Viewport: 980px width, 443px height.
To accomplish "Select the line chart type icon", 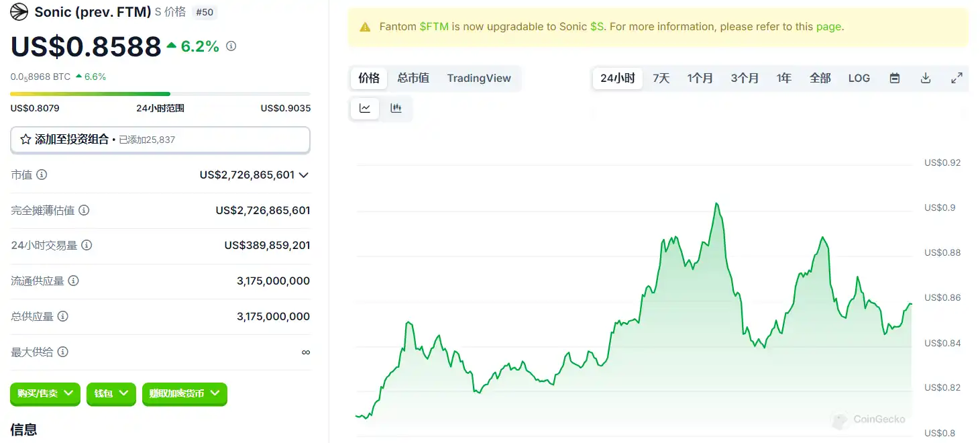I will (x=365, y=108).
